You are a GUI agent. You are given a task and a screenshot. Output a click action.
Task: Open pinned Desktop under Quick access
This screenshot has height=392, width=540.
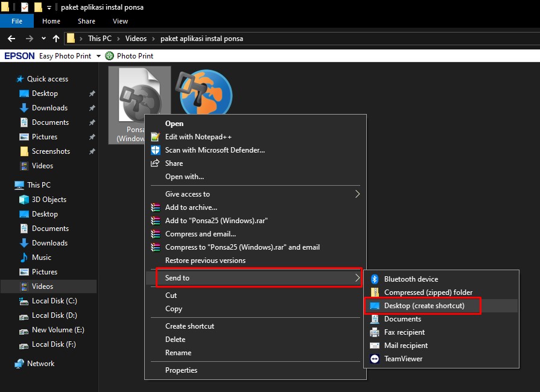[45, 93]
